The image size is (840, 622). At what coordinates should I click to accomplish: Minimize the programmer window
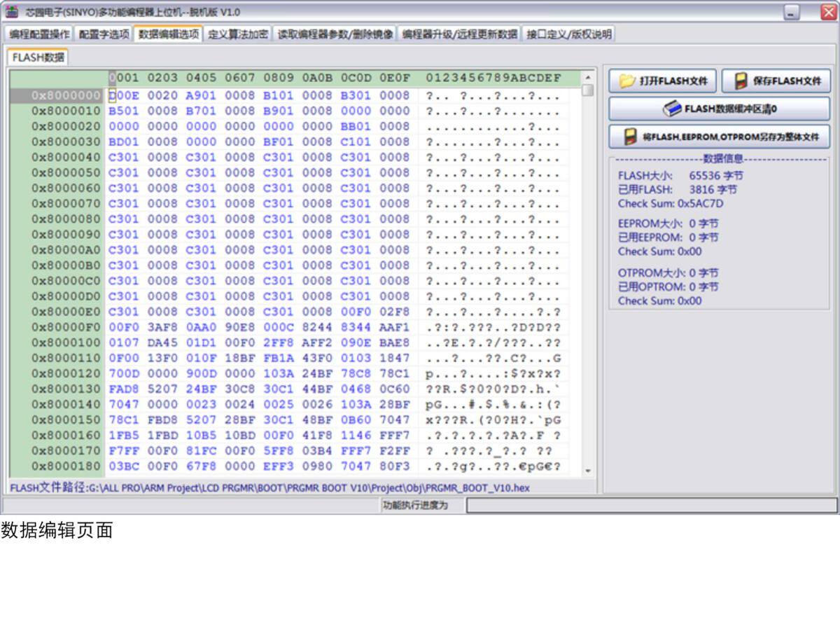[x=792, y=12]
